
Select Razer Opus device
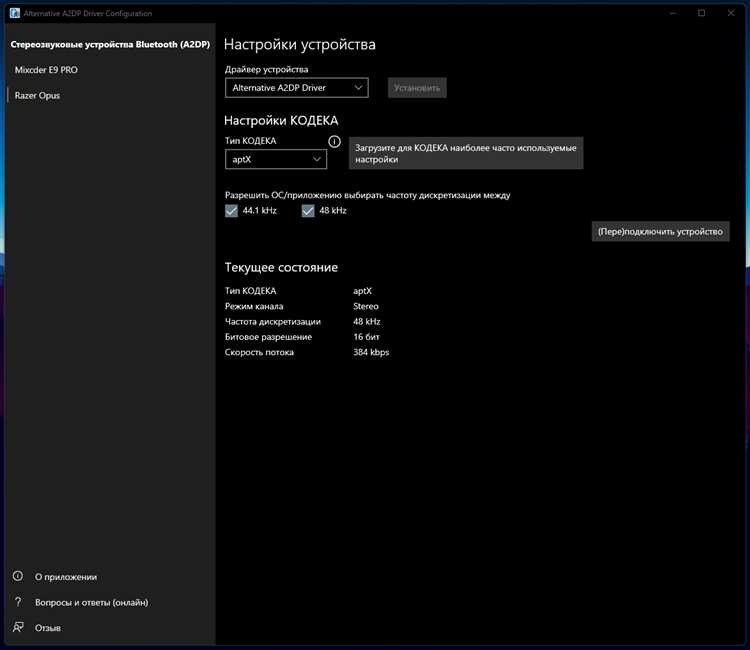click(x=37, y=95)
